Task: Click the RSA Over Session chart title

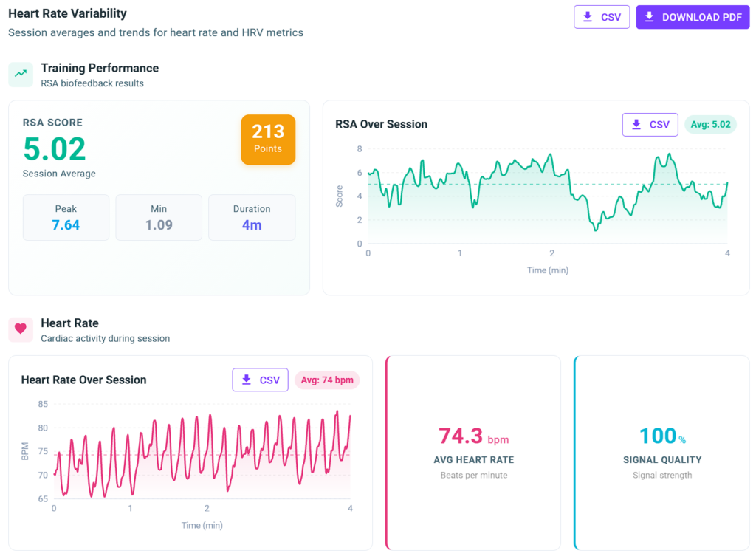Action: pyautogui.click(x=382, y=125)
